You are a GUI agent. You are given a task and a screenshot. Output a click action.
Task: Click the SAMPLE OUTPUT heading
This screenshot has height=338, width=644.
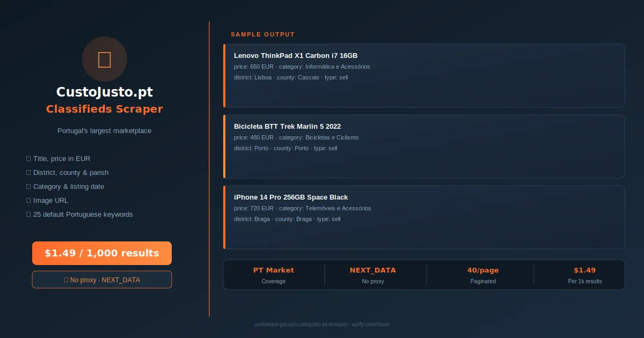click(x=263, y=34)
